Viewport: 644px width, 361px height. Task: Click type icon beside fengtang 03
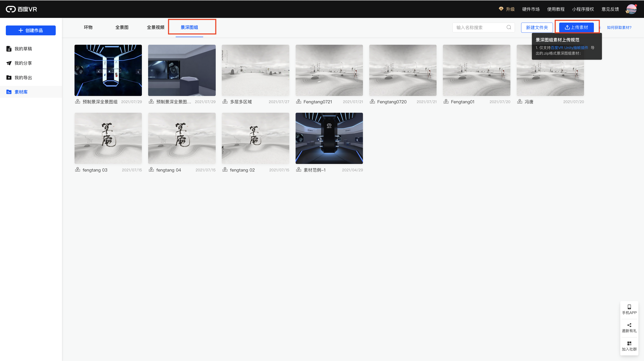coord(77,170)
